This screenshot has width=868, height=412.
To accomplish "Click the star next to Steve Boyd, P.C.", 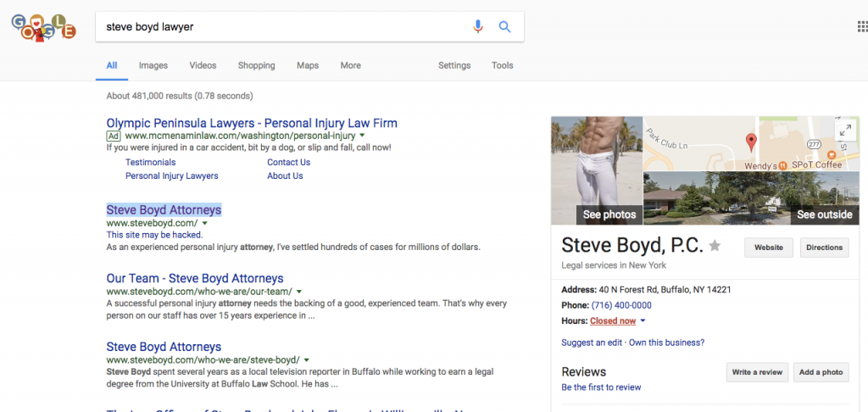I will click(x=715, y=246).
